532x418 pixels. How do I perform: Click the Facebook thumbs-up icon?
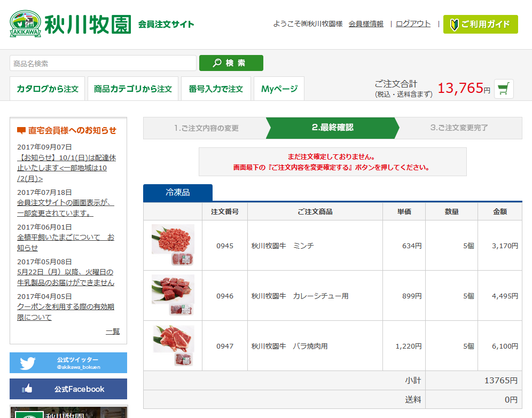coord(27,389)
